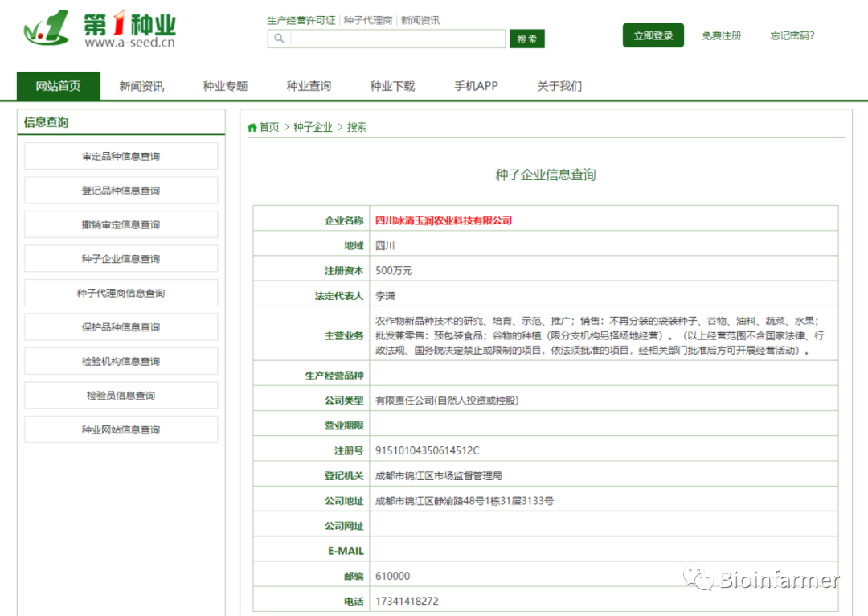Click the magnifier icon in the search box
Screen dimensions: 868x616
[278, 38]
